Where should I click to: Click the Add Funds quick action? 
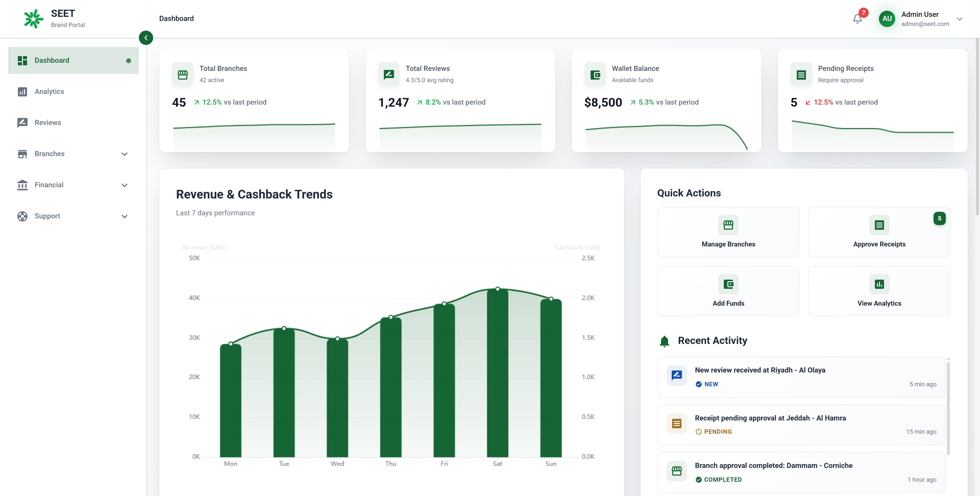click(x=728, y=291)
